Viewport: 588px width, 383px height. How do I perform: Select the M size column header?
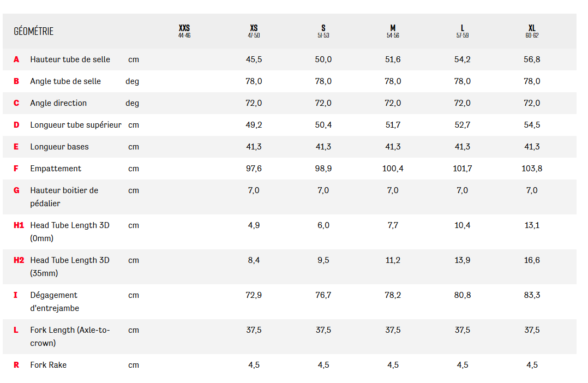(393, 31)
